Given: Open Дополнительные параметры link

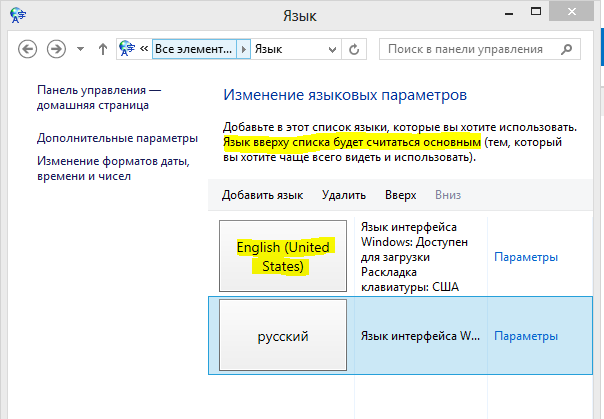Looking at the screenshot, I should [117, 138].
